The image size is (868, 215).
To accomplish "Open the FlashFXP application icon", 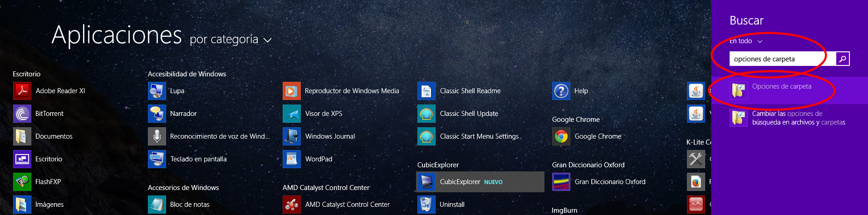I will (22, 182).
